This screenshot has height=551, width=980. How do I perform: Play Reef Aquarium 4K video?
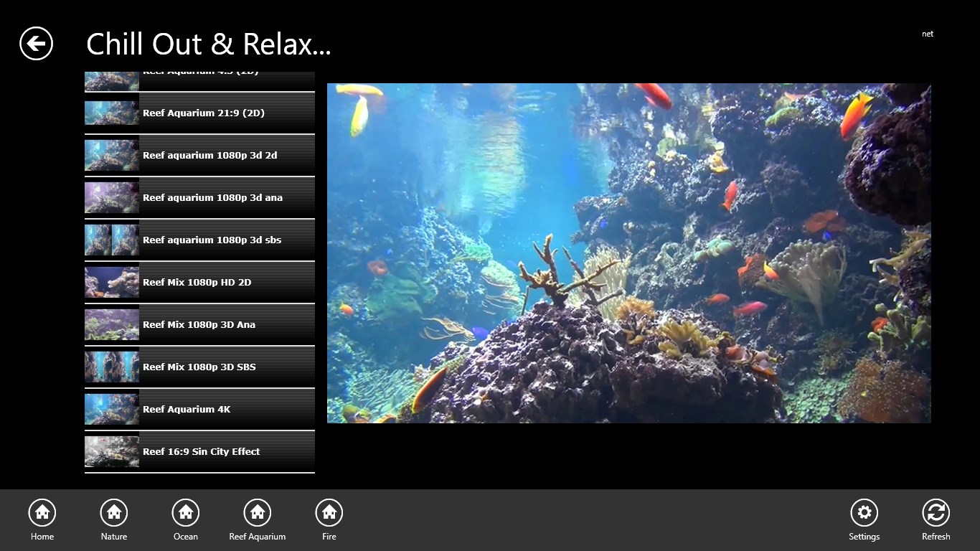coord(187,410)
